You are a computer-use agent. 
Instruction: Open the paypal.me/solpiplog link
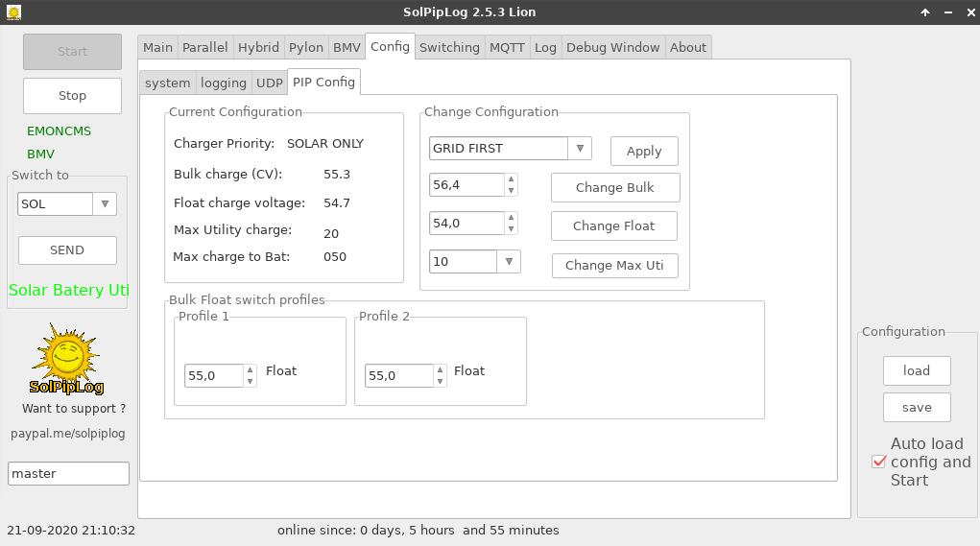pyautogui.click(x=67, y=434)
